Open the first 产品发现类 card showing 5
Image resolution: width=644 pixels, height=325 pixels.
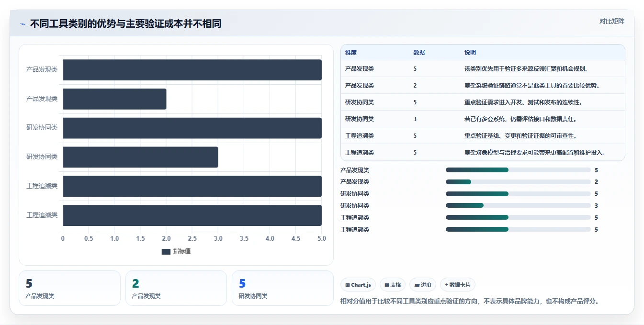[x=69, y=288]
